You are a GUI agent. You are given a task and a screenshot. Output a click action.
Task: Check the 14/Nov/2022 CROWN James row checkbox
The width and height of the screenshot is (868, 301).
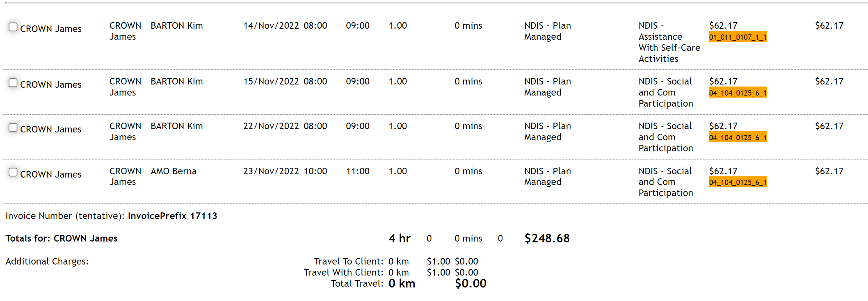13,27
